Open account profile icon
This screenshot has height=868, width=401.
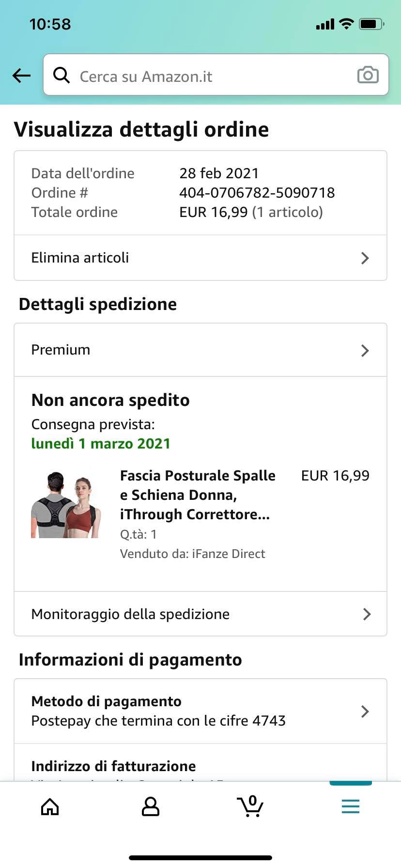click(x=150, y=807)
